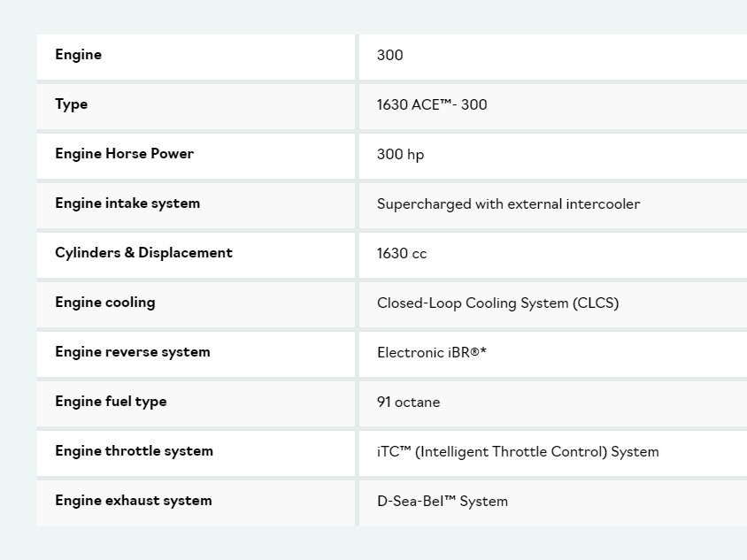Click the Engine fuel type label

(x=111, y=402)
